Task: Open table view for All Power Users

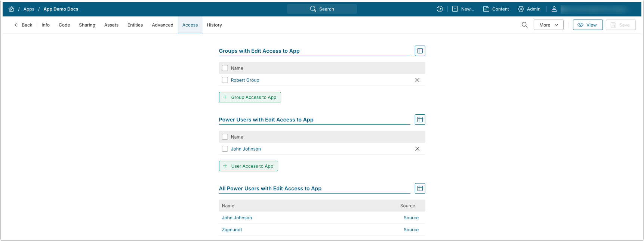Action: point(420,188)
